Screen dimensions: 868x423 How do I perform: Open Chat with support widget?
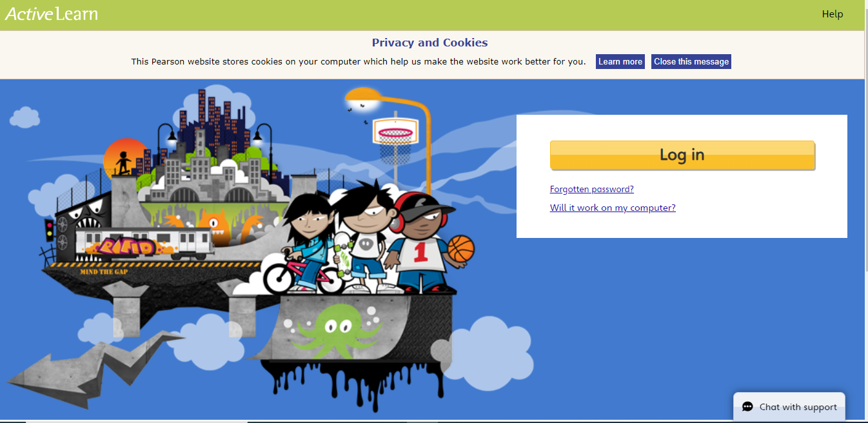point(789,407)
